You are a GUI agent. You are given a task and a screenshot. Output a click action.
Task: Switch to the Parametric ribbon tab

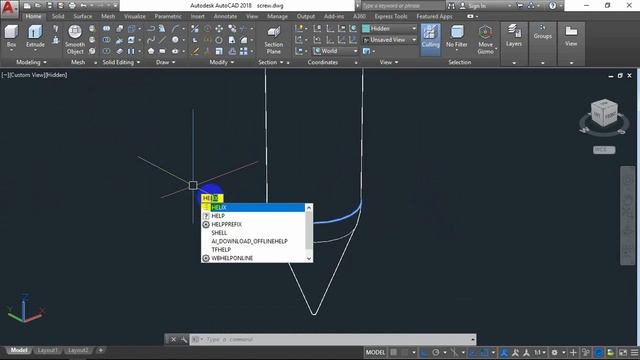point(168,16)
